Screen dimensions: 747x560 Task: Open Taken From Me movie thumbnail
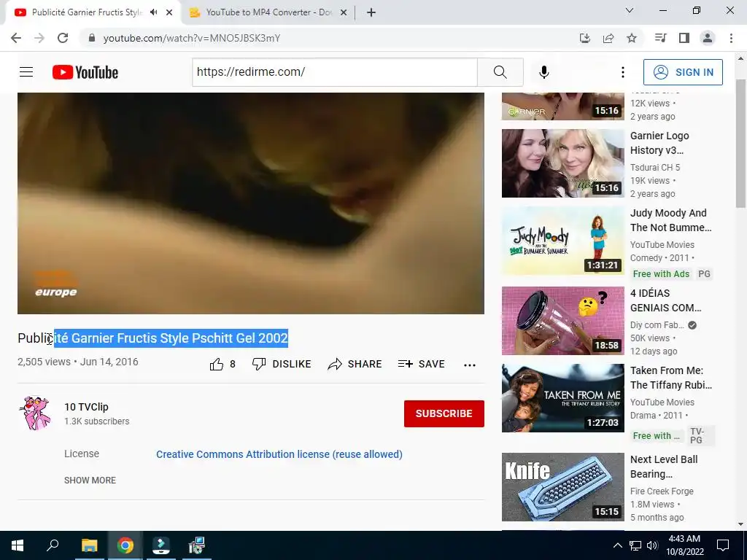(562, 398)
